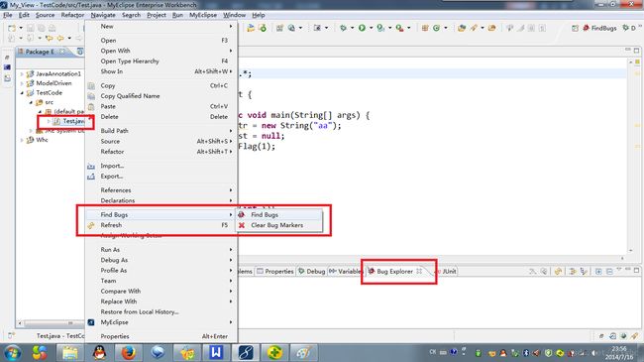Click the red X Clear Bug Markers icon
Screen dimensions: 644x362
point(242,225)
